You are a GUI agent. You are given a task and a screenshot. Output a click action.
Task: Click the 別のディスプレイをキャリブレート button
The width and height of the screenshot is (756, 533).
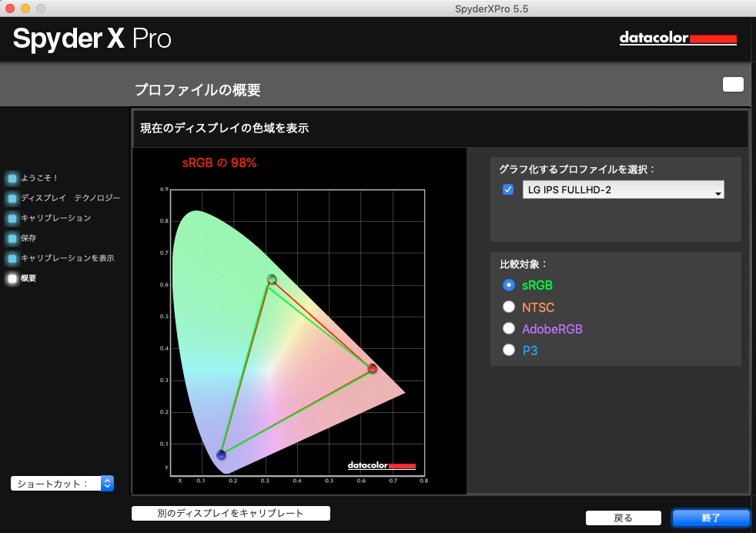pyautogui.click(x=230, y=513)
